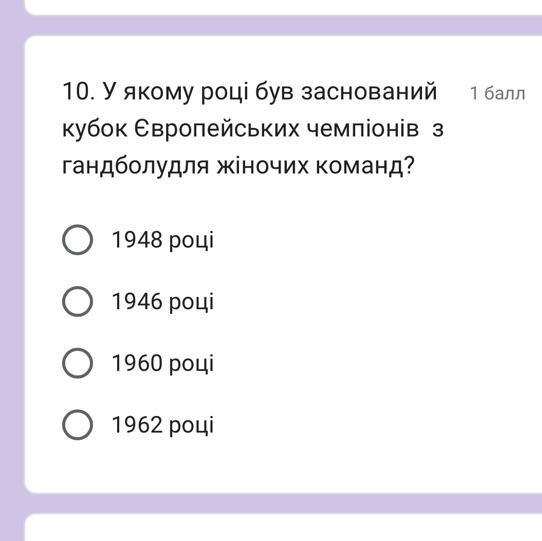Click the word 'команд?' ending the question
The height and width of the screenshot is (541, 542).
click(365, 166)
